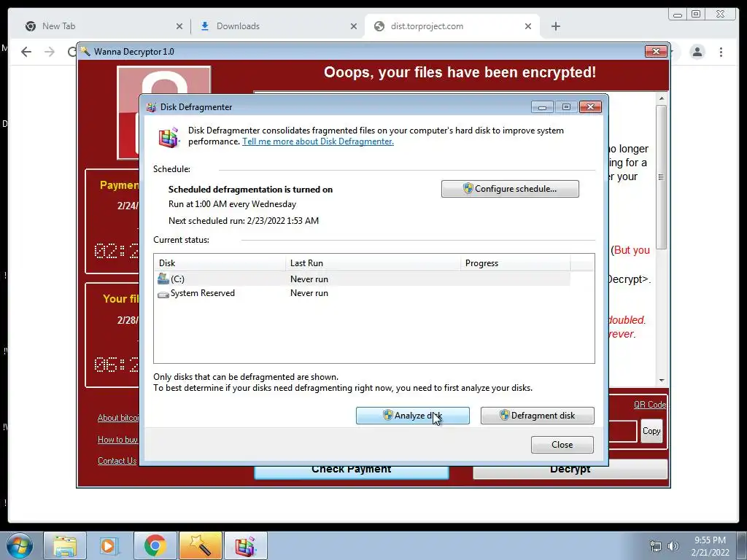The height and width of the screenshot is (560, 747).
Task: Open the Contact Us link
Action: click(x=117, y=461)
